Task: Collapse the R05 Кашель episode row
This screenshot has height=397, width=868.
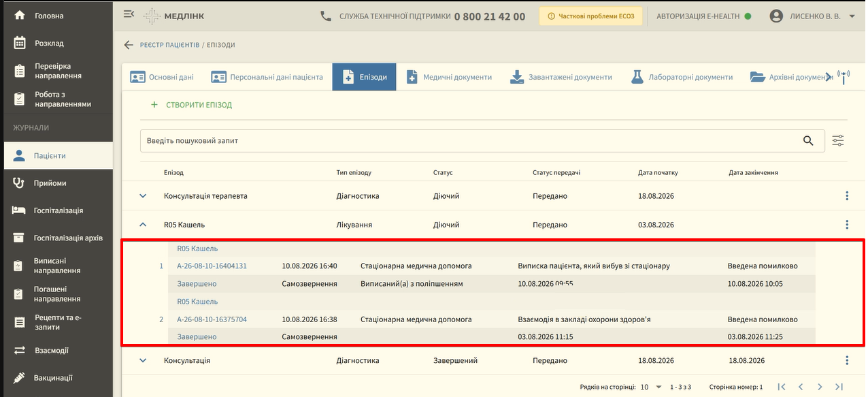Action: pyautogui.click(x=143, y=225)
